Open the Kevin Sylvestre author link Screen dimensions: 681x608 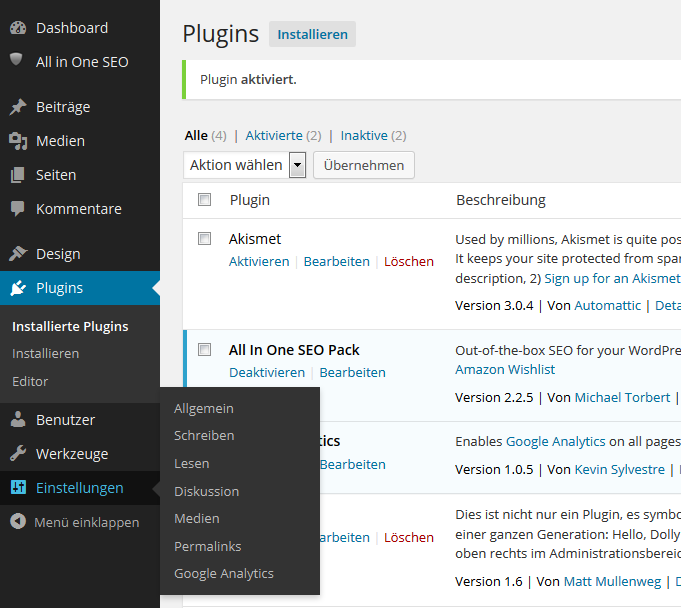coord(620,470)
